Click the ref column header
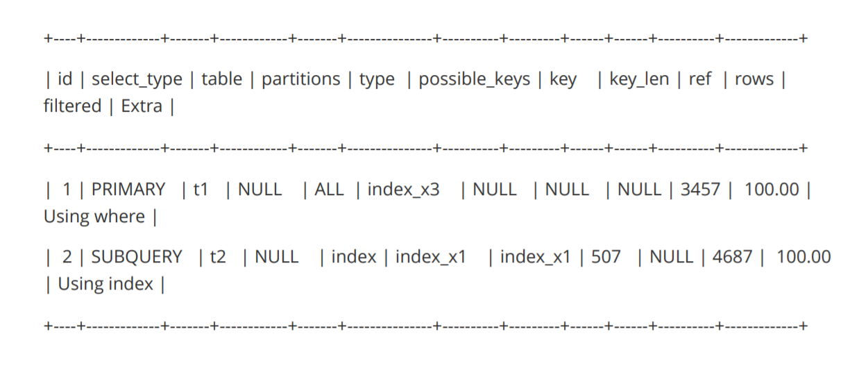The image size is (868, 368). pos(700,80)
